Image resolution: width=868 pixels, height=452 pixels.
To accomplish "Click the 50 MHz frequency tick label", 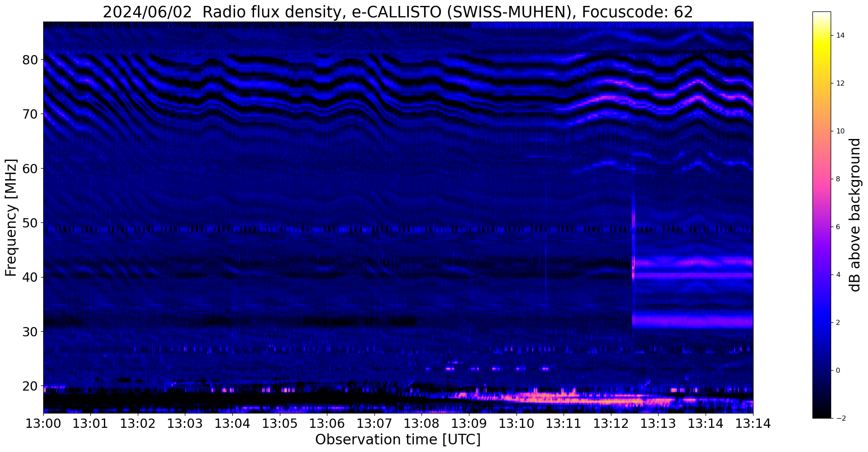I will [30, 223].
